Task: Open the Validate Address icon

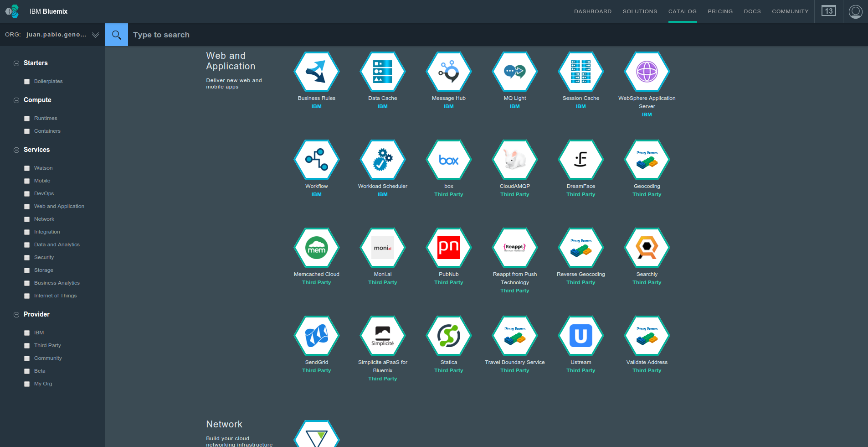Action: (x=647, y=336)
